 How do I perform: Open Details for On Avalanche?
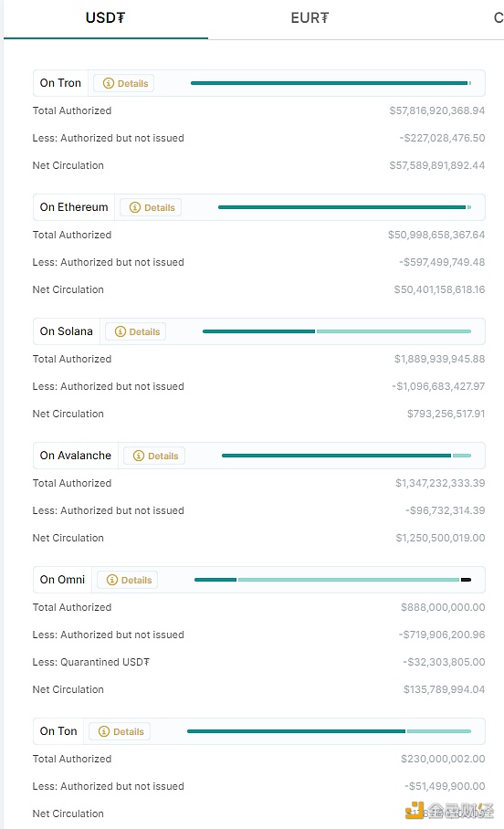154,456
